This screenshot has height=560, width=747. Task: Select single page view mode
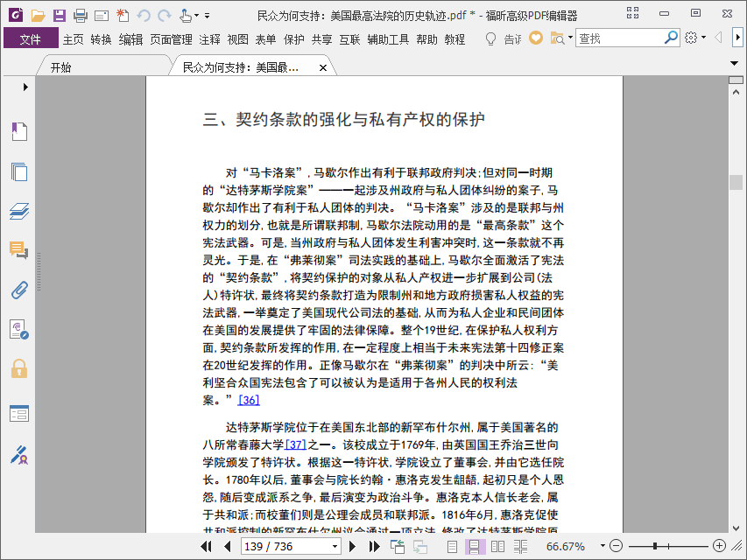click(452, 547)
